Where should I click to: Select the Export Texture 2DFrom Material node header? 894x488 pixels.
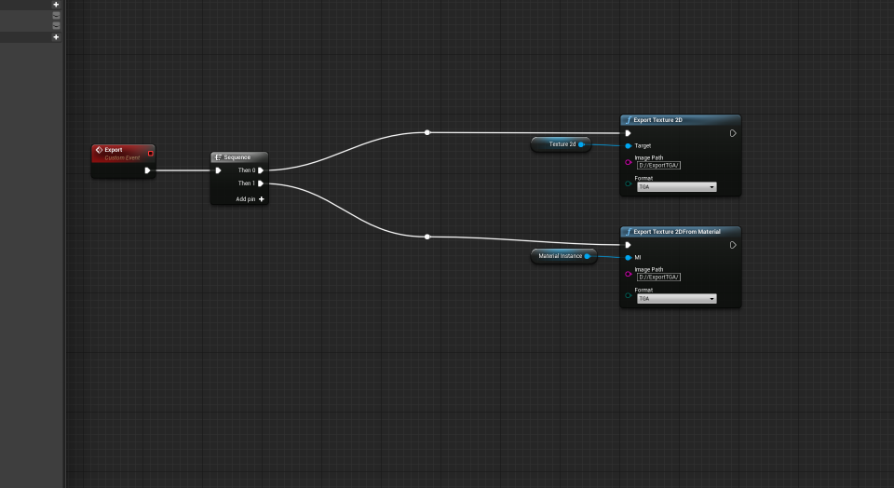[680, 232]
